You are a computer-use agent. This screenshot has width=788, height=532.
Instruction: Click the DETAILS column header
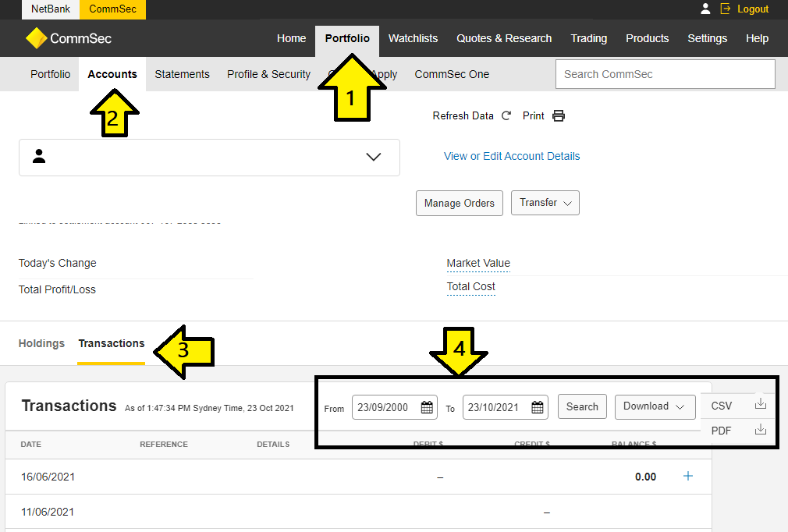pyautogui.click(x=273, y=445)
